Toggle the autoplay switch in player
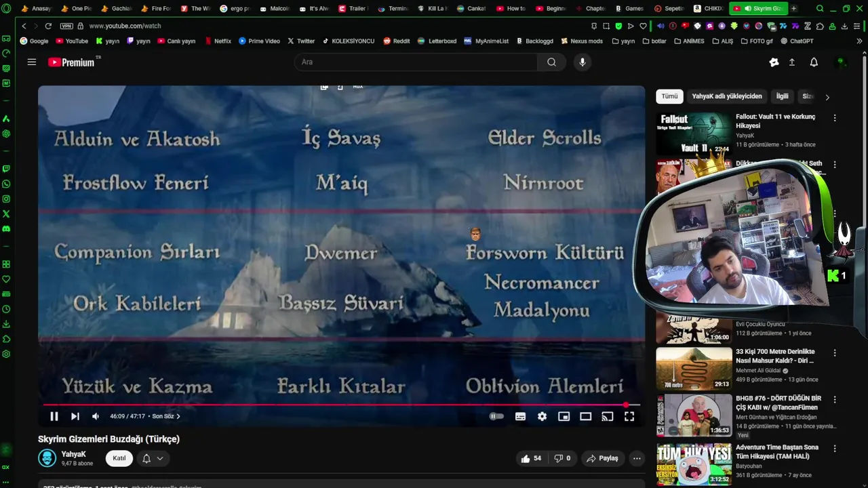This screenshot has height=488, width=868. point(497,417)
